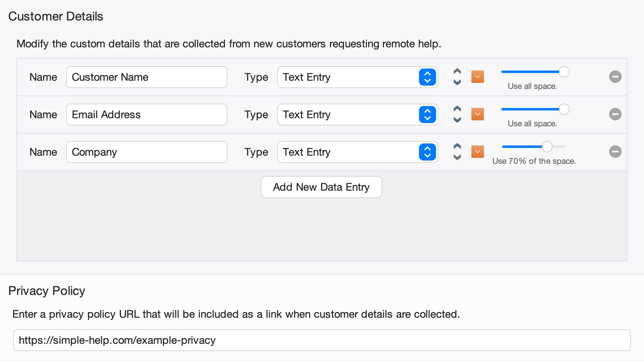Viewport: 644px width, 361px height.
Task: Click "Use all space." under Customer Name slider
Action: (x=532, y=86)
